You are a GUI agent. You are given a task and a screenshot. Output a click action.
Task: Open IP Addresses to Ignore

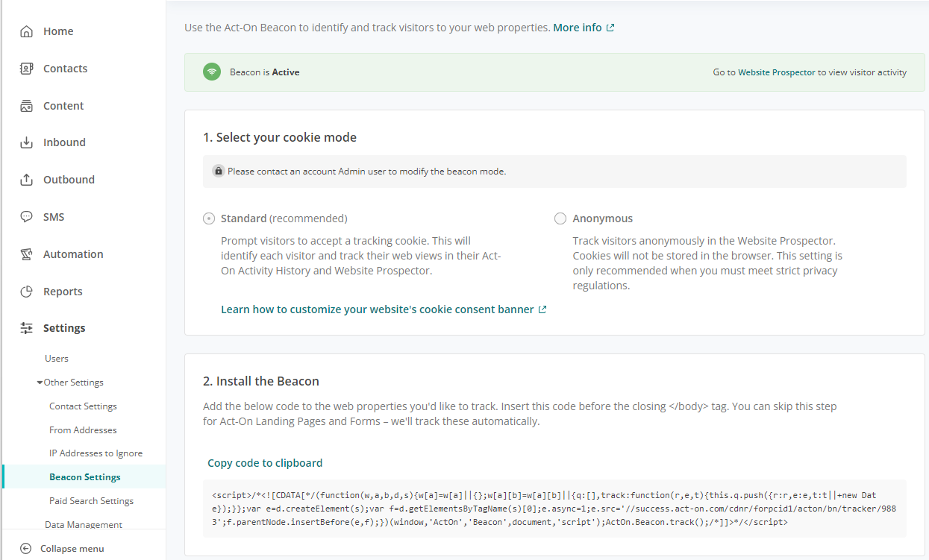(x=96, y=453)
